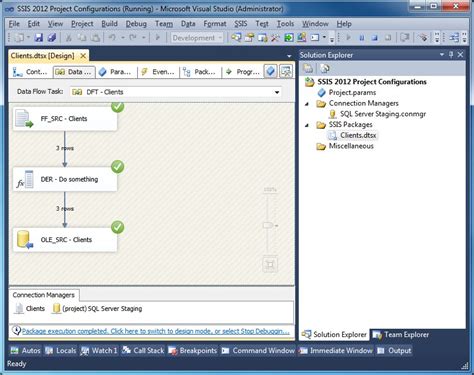Click the first icon in the Solution Explorer toolbar
The image size is (474, 375).
pyautogui.click(x=308, y=68)
